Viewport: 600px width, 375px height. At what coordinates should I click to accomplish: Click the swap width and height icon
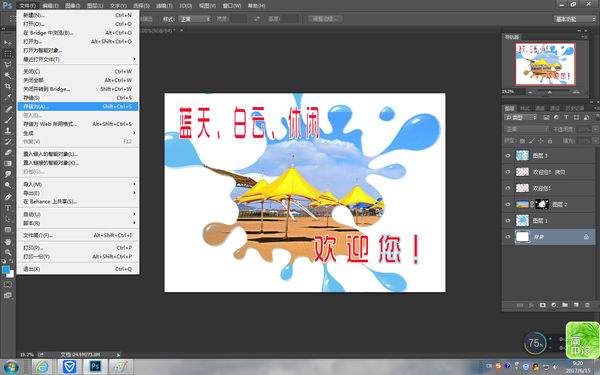tap(257, 19)
